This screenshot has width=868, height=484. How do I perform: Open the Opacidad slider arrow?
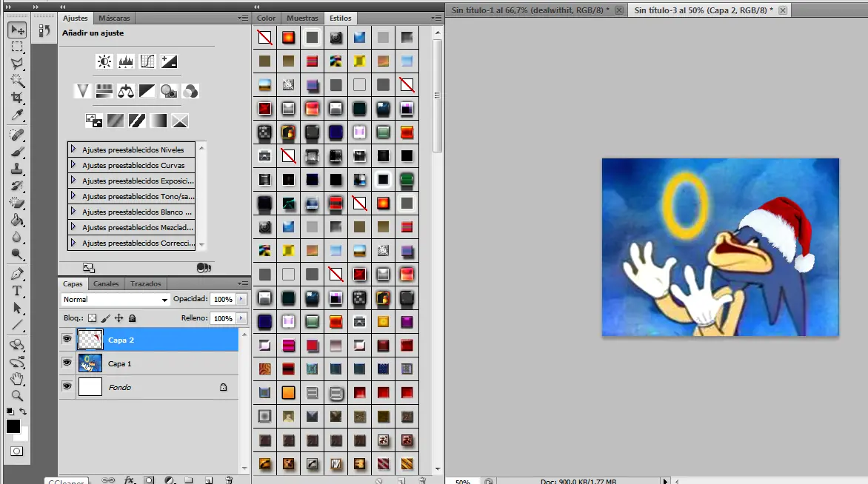pos(241,300)
